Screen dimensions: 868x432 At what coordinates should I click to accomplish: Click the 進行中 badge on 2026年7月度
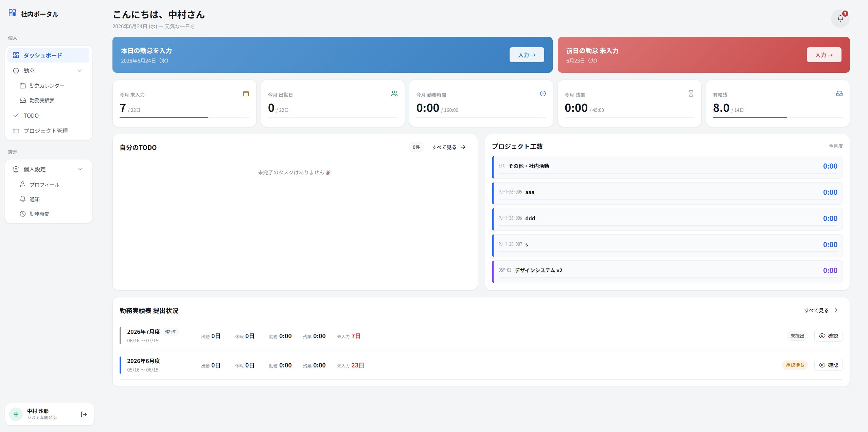coord(171,332)
